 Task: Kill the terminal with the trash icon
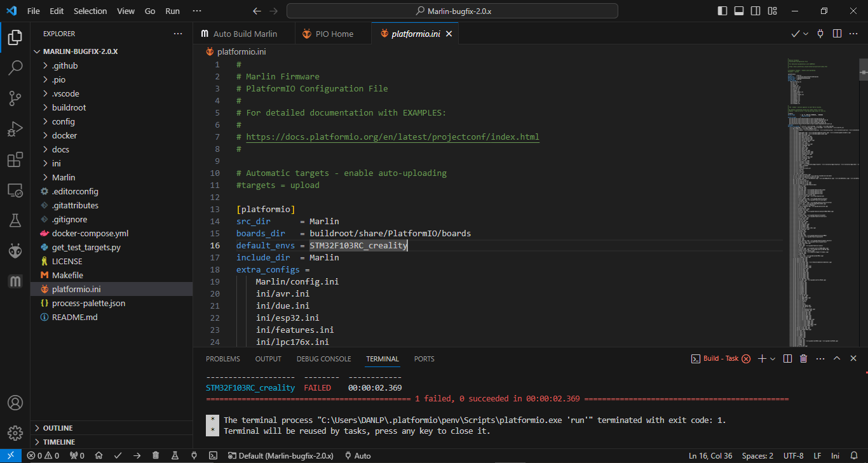click(x=803, y=359)
